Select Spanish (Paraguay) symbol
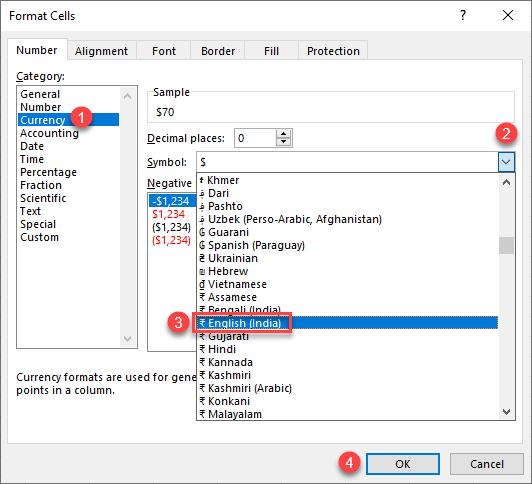Screen dimensions: 532x484 (348, 245)
